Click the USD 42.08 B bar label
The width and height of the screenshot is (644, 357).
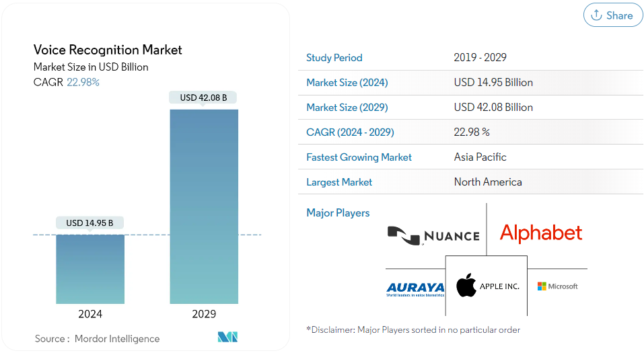coord(203,98)
